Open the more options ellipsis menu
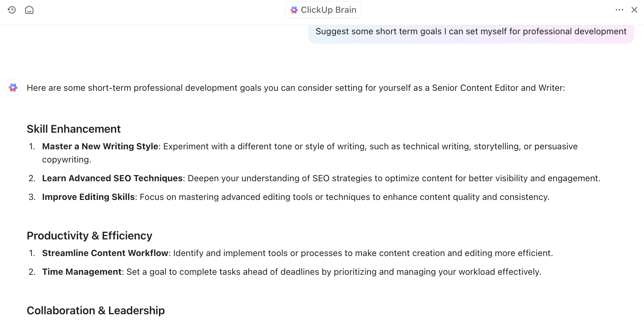This screenshot has height=325, width=644. pos(619,10)
